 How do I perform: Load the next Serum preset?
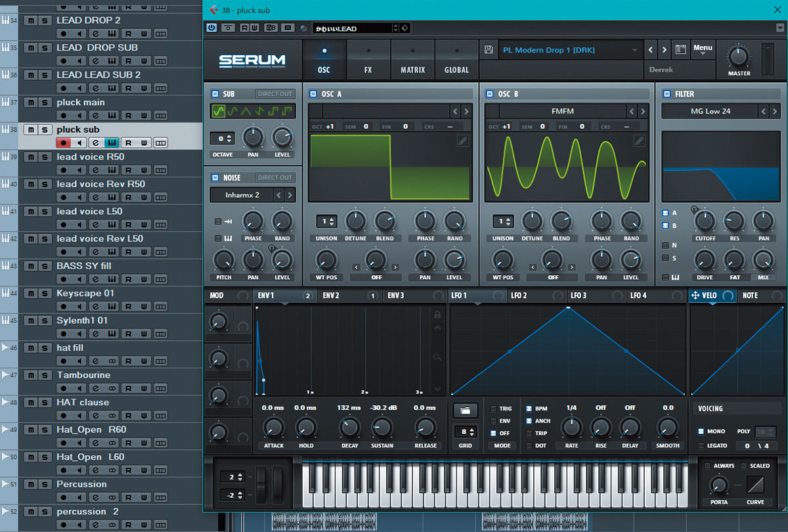(x=665, y=50)
